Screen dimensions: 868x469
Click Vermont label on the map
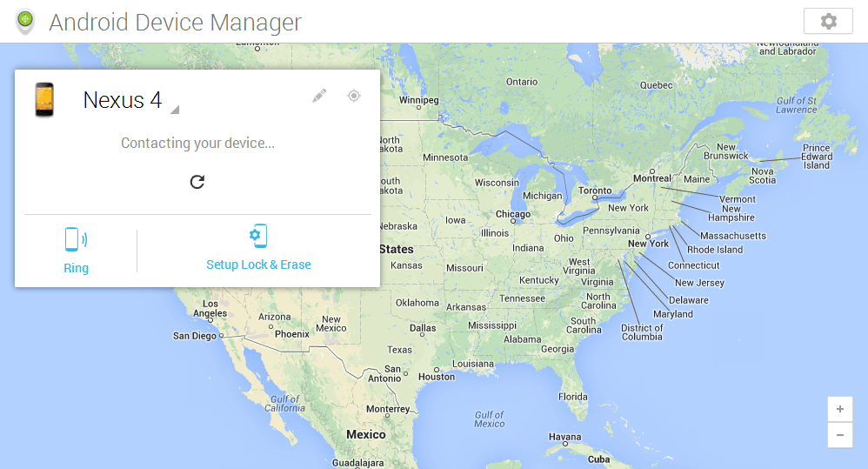coord(738,199)
